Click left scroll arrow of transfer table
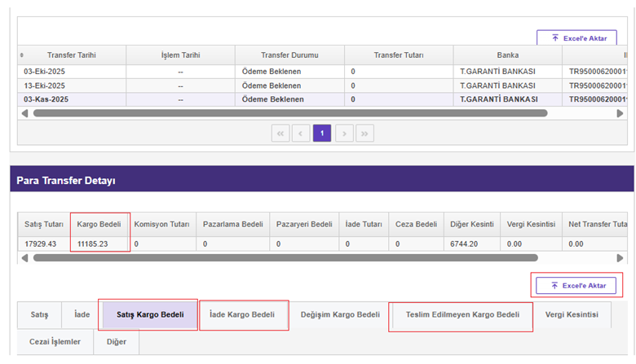The image size is (636, 364). [23, 113]
